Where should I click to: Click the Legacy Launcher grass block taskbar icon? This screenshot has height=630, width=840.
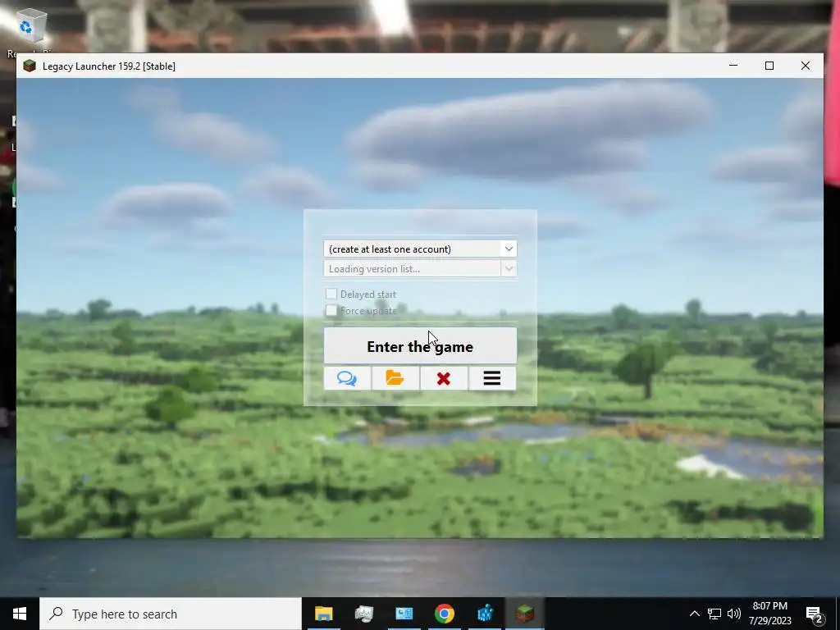pyautogui.click(x=525, y=614)
